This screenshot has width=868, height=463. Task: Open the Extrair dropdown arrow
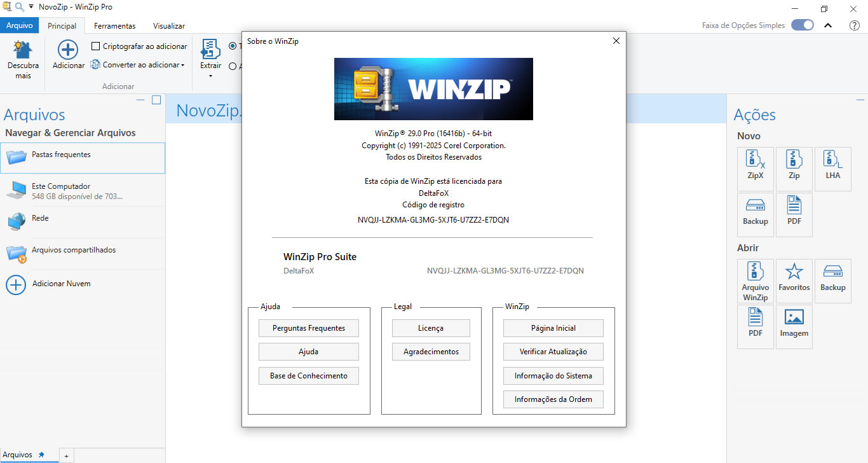210,76
